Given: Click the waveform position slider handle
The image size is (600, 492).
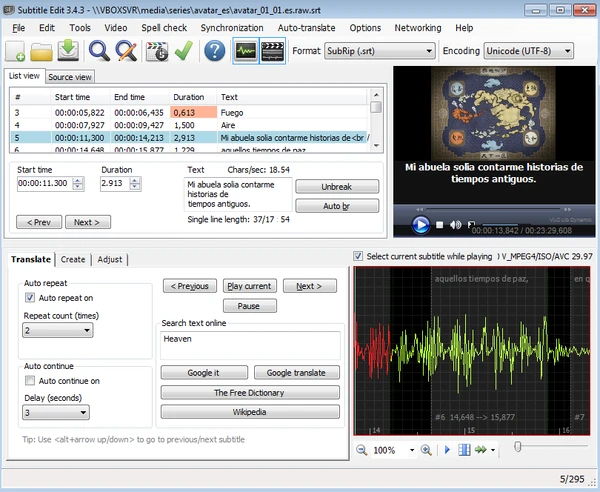Looking at the screenshot, I should point(517,448).
